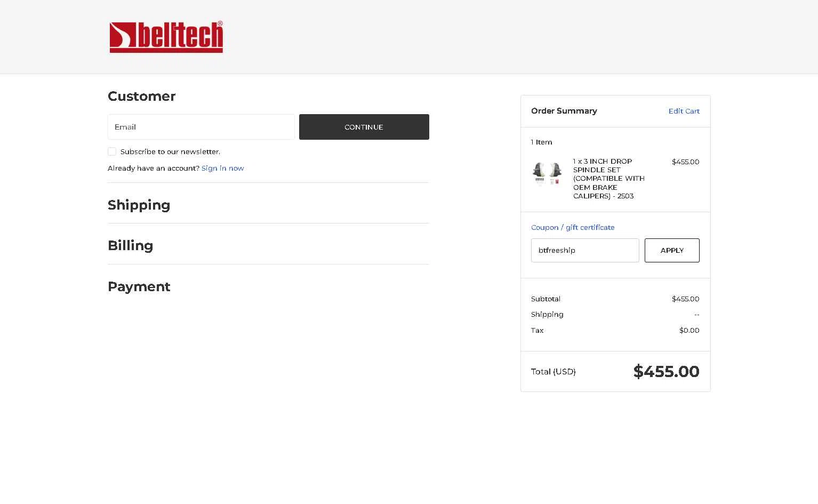Open the Sign in now link
Image resolution: width=818 pixels, height=504 pixels.
coord(223,168)
